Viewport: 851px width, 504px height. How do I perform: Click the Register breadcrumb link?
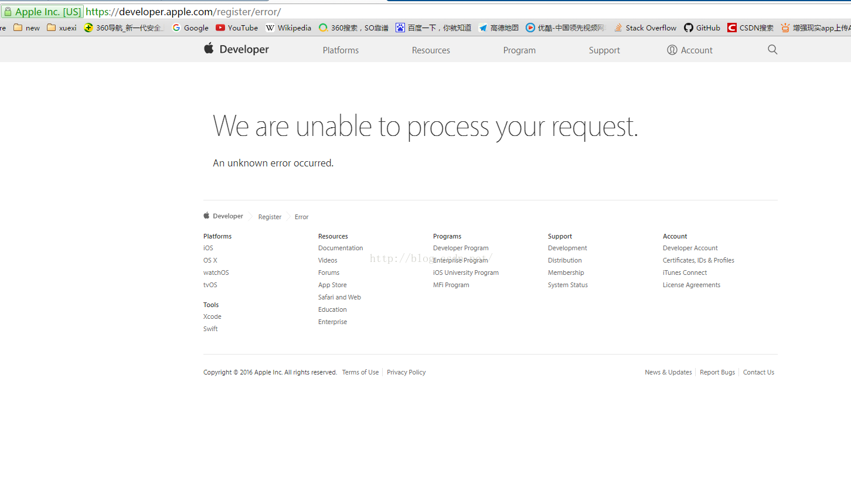[270, 217]
